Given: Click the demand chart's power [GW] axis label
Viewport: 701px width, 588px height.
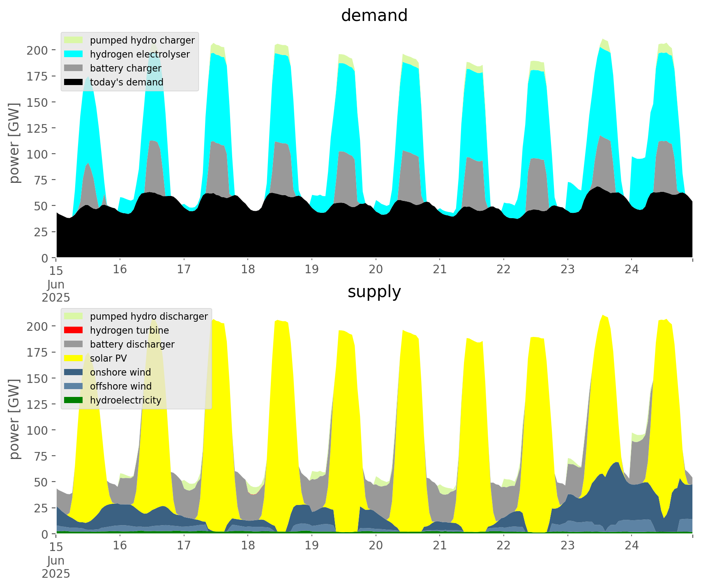Looking at the screenshot, I should pyautogui.click(x=14, y=143).
